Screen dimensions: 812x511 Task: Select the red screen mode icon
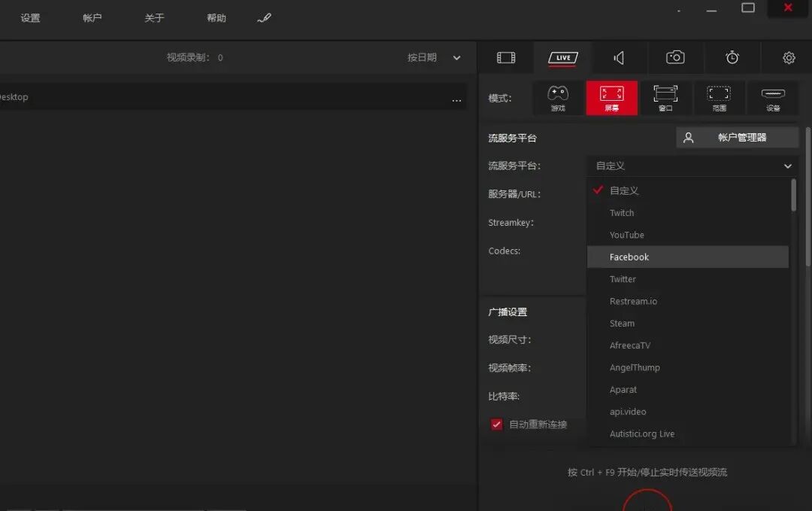(x=611, y=98)
